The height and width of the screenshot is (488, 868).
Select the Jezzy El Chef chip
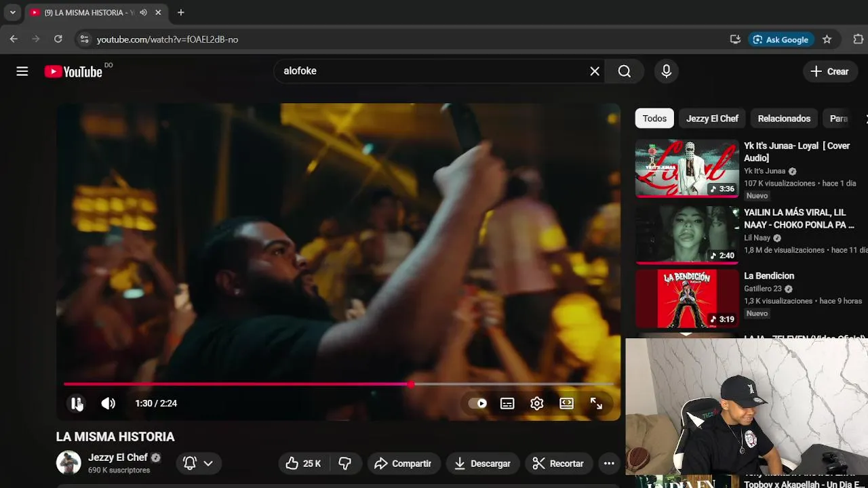pos(712,119)
